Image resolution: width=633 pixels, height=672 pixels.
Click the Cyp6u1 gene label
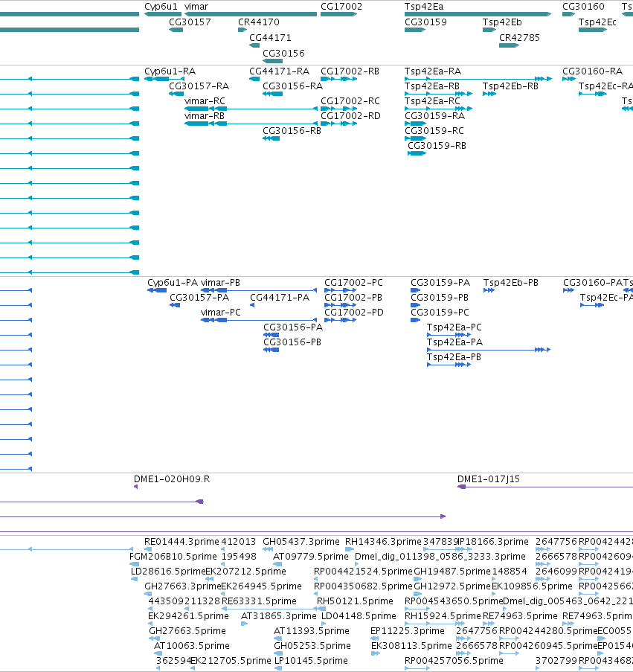161,7
